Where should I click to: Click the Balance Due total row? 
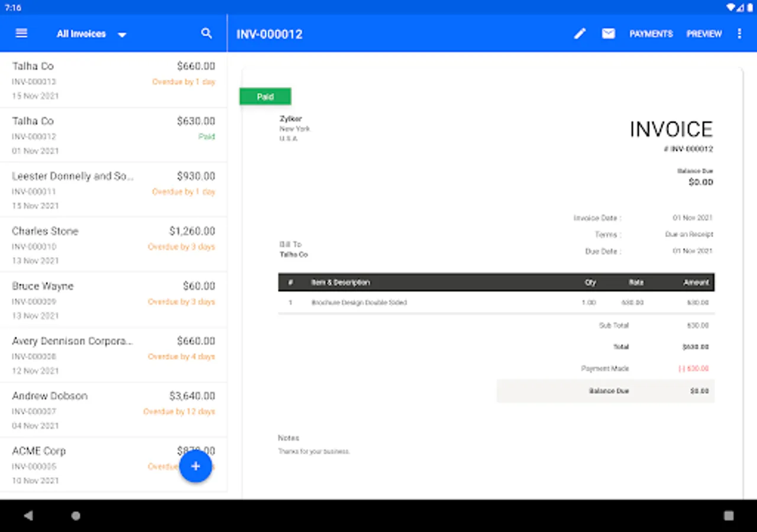pos(606,391)
